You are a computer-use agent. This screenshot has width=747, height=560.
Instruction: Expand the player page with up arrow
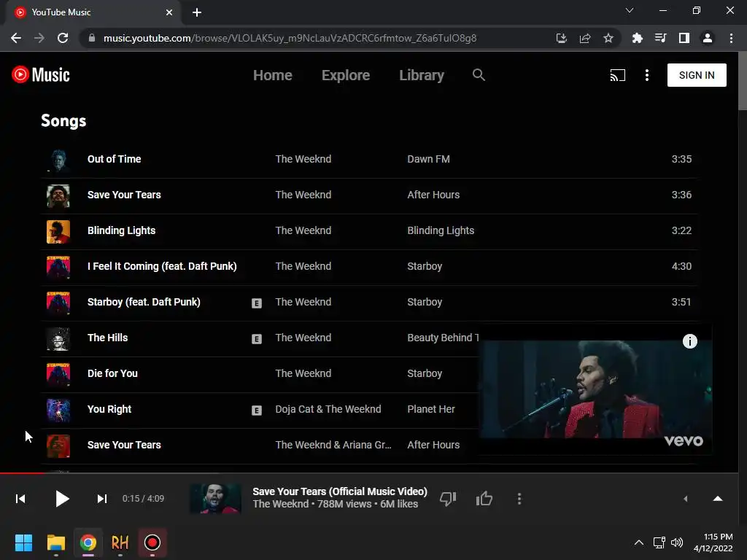pyautogui.click(x=718, y=499)
